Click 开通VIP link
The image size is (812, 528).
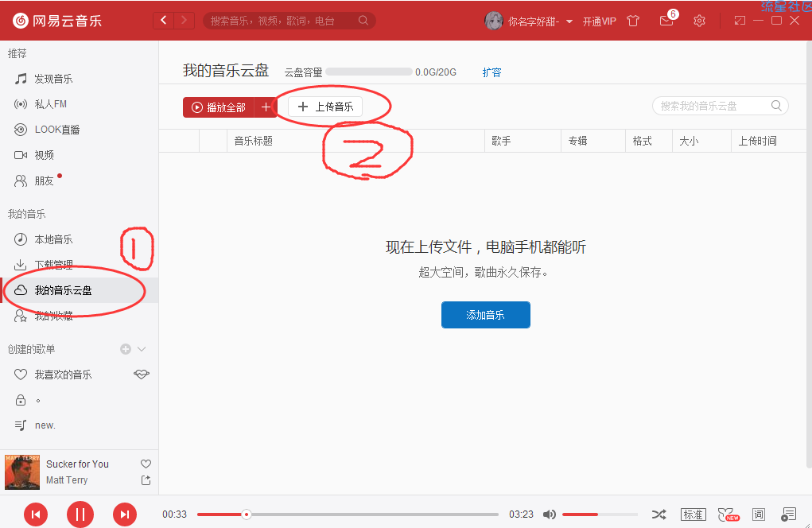point(599,21)
